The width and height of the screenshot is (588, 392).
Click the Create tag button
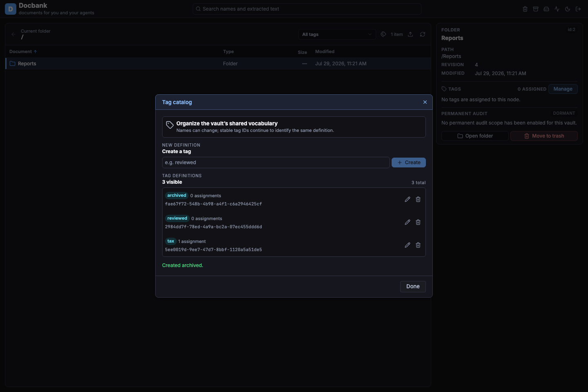pyautogui.click(x=409, y=163)
